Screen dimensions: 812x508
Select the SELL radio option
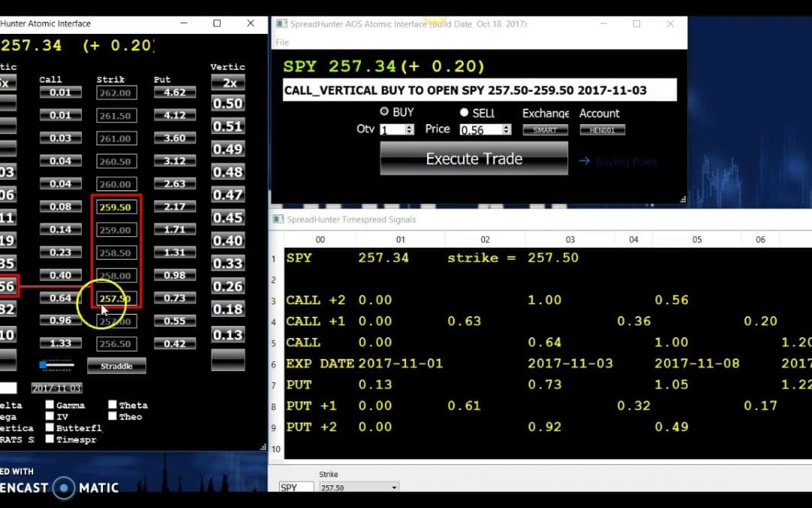click(464, 112)
